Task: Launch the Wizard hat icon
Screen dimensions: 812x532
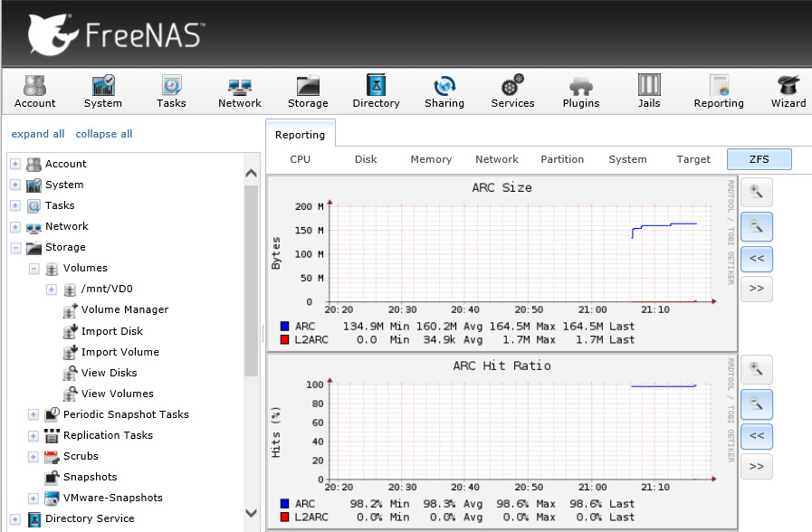Action: coord(788,85)
